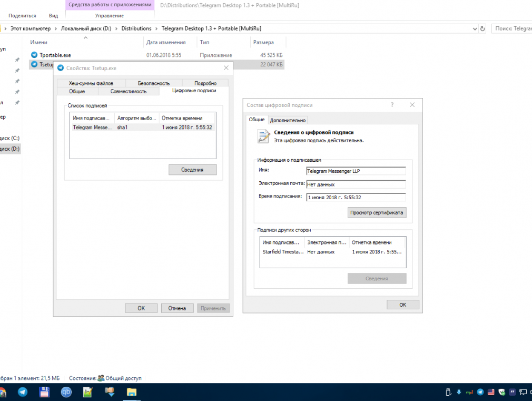
Task: Click the Telegram tray icon
Action: [x=480, y=392]
